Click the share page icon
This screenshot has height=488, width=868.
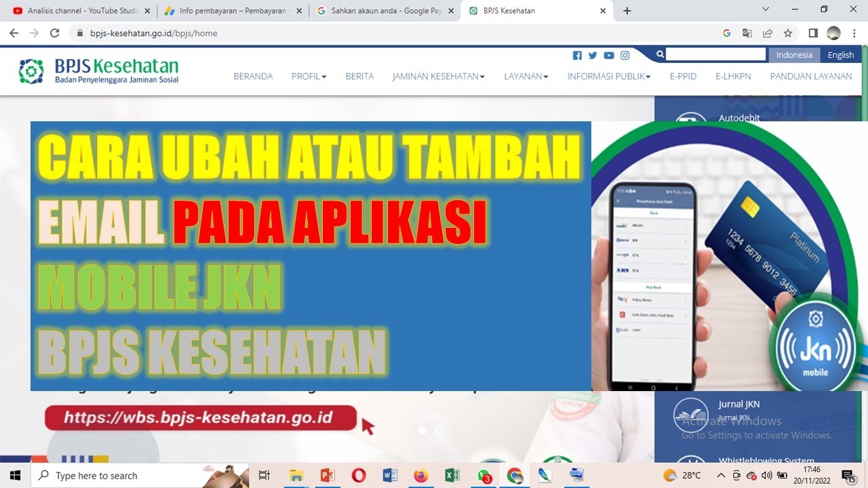[x=768, y=33]
